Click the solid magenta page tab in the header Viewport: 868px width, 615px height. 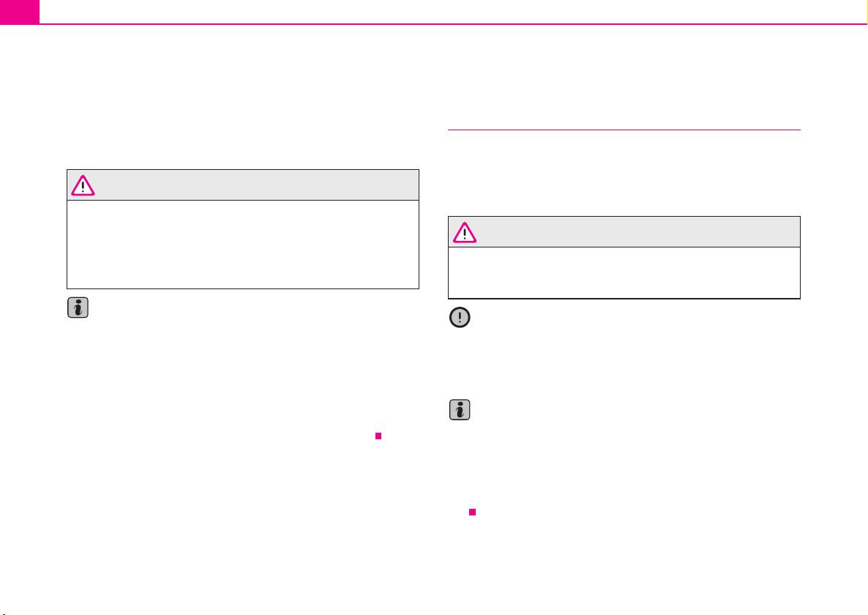pos(20,12)
